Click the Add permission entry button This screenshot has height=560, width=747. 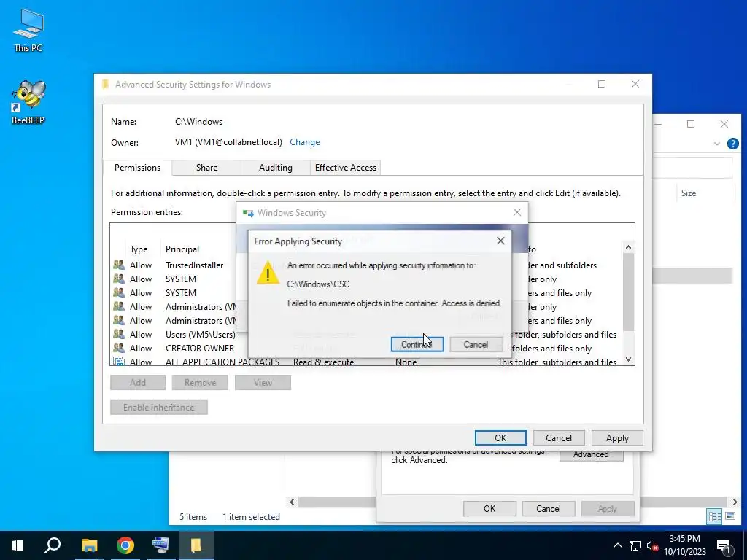point(138,382)
